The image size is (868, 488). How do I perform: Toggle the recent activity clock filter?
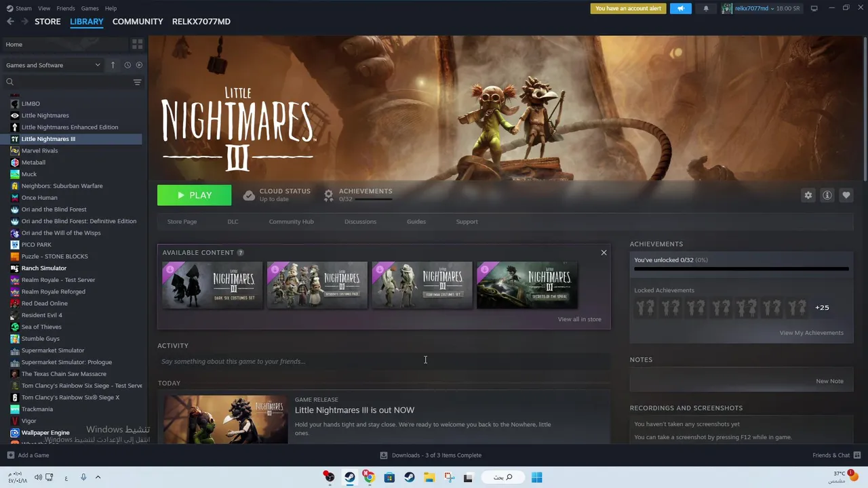coord(127,65)
